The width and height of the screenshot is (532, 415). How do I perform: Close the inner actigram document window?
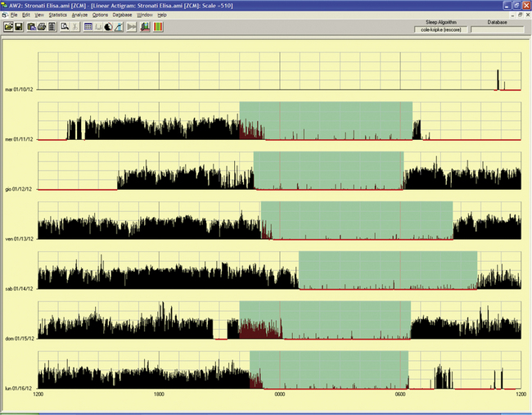pyautogui.click(x=528, y=15)
